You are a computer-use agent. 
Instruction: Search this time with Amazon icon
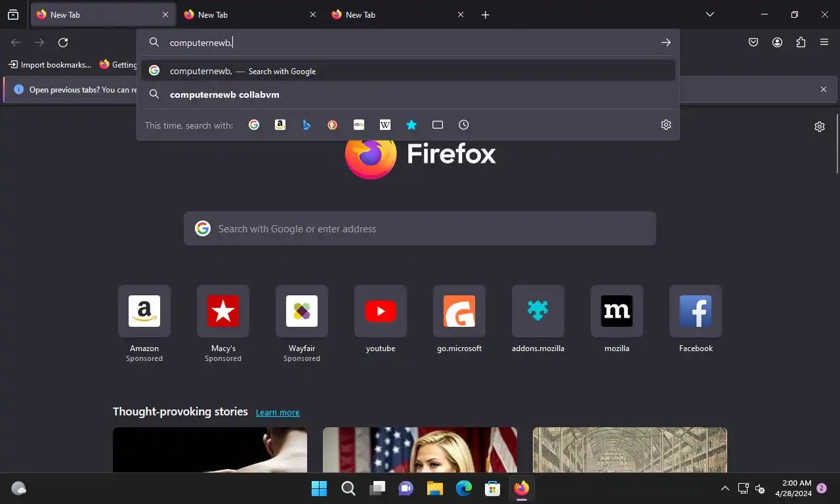click(280, 125)
